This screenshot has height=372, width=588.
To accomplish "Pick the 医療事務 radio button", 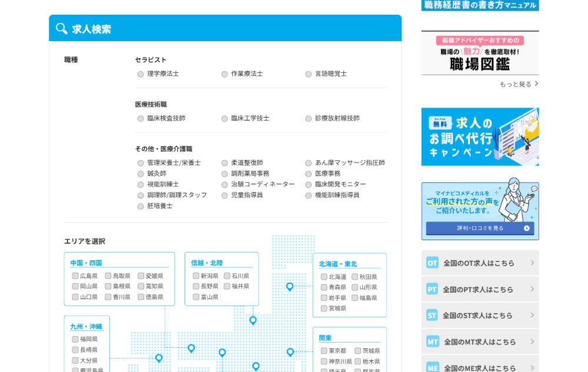I will click(308, 174).
